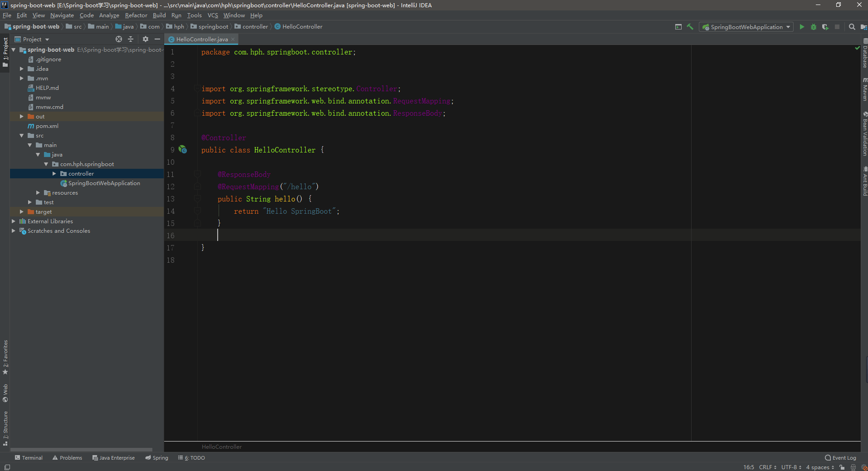Screen dimensions: 868x471
Task: Open the 6: TODO tool window
Action: coord(191,458)
